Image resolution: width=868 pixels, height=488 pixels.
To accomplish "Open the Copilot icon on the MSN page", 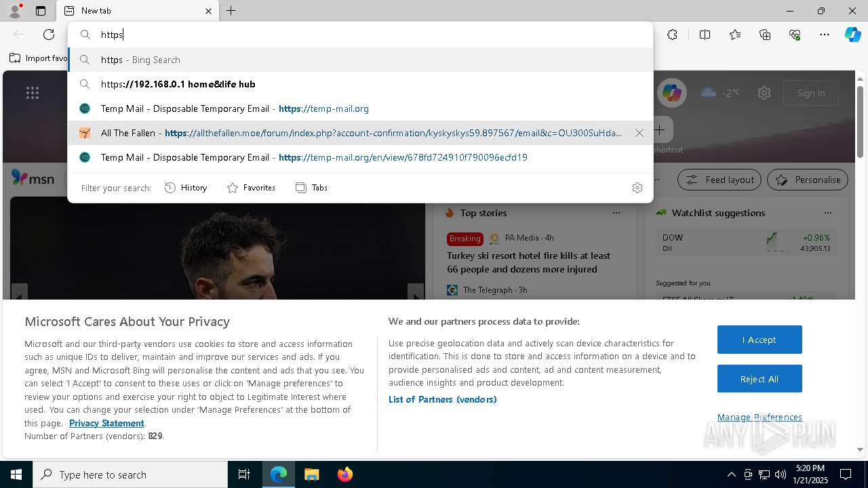I will coord(672,93).
